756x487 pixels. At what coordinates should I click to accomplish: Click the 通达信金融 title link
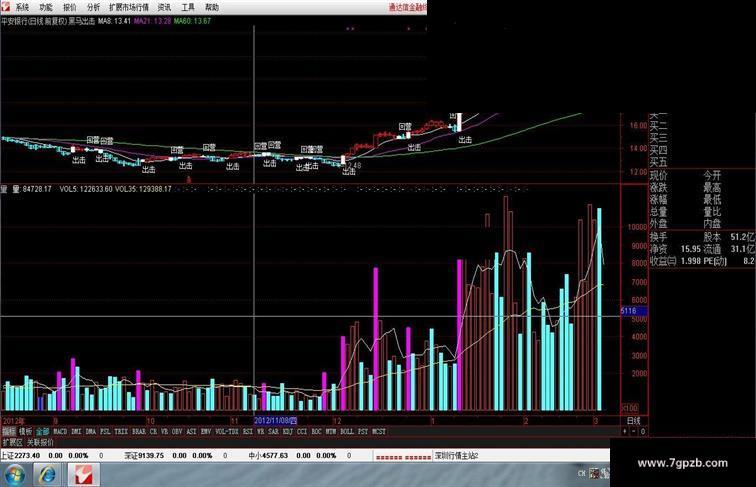coord(407,7)
